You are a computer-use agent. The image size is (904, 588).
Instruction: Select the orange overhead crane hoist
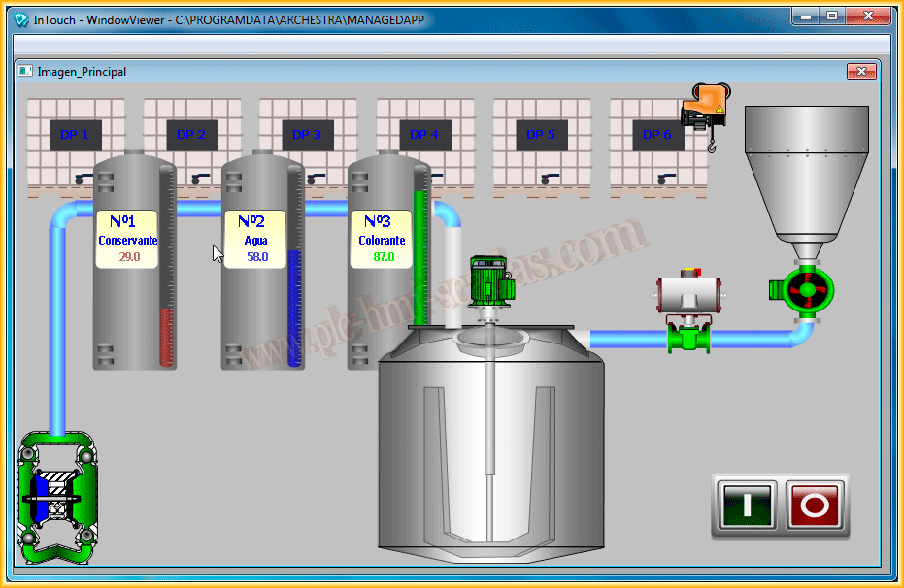703,114
